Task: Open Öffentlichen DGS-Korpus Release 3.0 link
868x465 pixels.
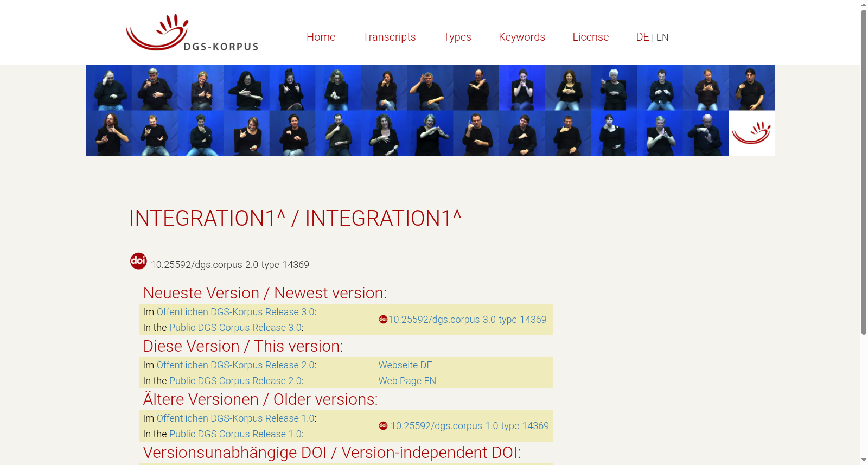Action: tap(235, 312)
